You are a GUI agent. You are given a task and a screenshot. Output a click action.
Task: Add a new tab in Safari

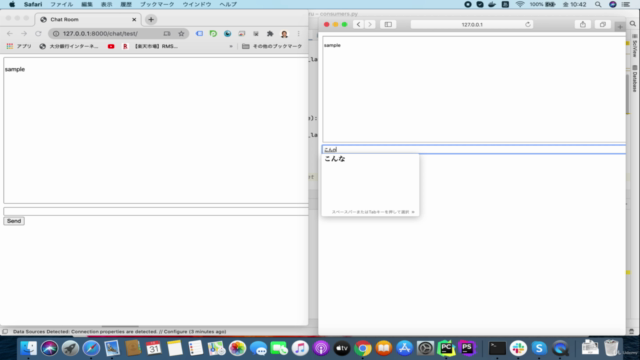point(620,27)
